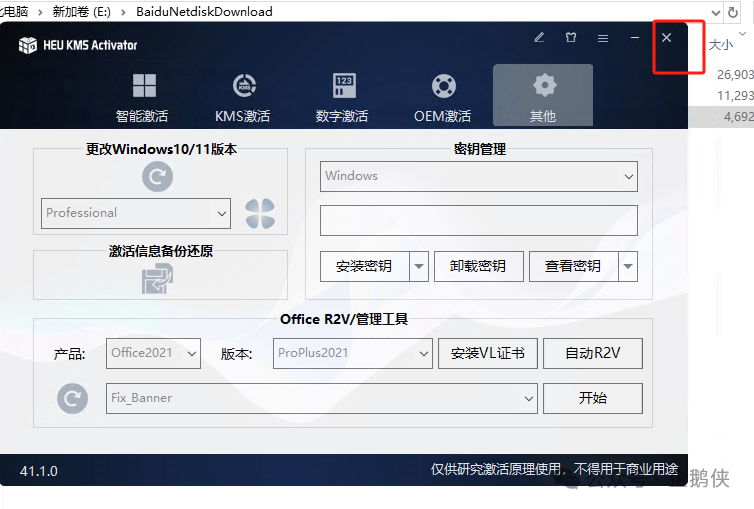
Task: Expand the 安装密钥 dropdown arrow
Action: [x=419, y=266]
